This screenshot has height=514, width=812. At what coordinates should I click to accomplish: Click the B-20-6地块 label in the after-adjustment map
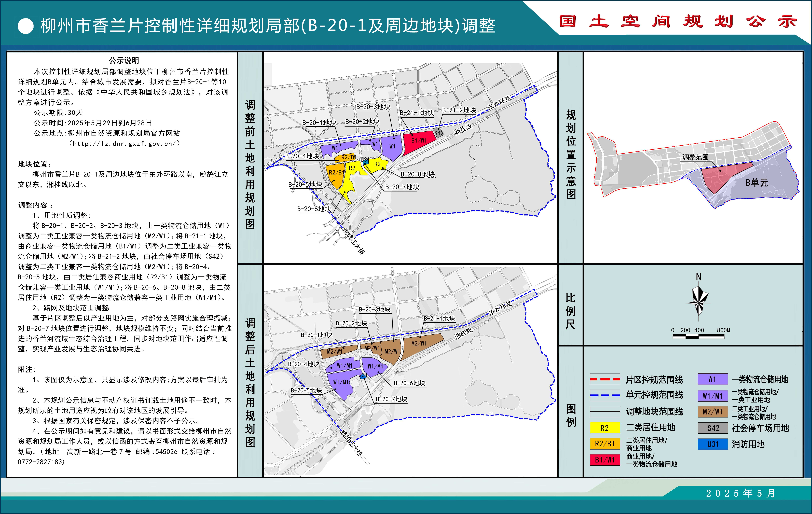coord(409,383)
